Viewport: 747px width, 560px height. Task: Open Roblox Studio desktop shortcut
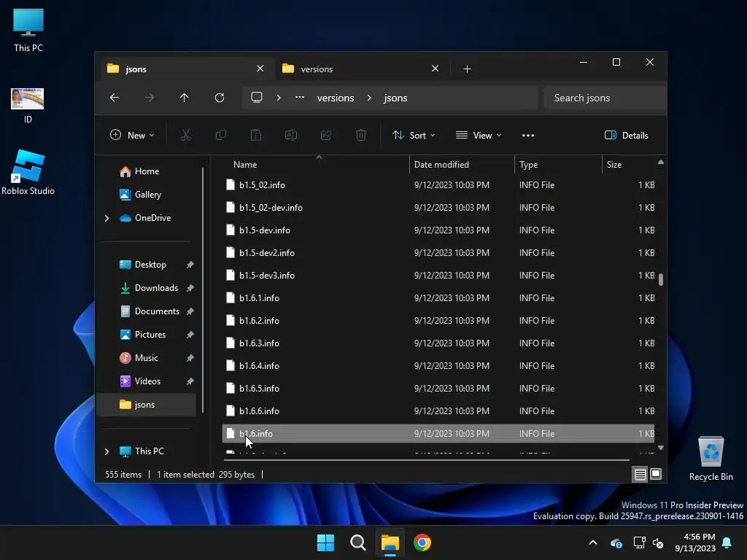click(28, 172)
